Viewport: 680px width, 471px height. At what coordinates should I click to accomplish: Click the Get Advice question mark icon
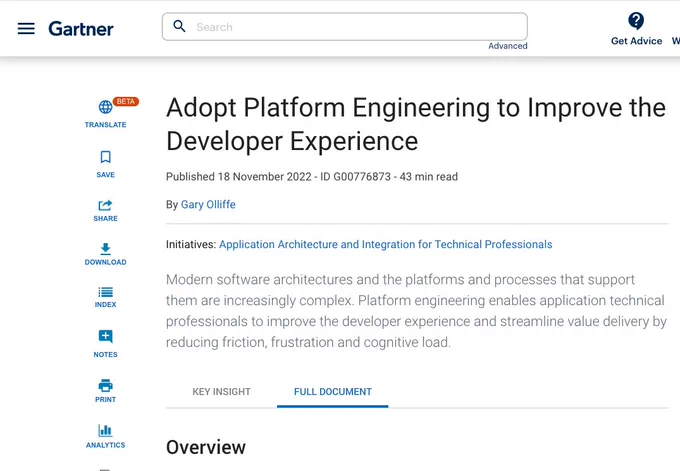[x=636, y=21]
